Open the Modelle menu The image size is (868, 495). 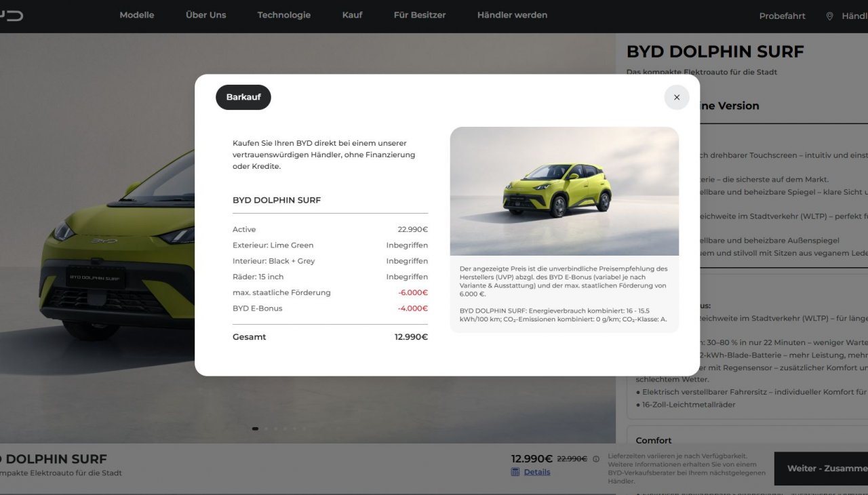(137, 15)
